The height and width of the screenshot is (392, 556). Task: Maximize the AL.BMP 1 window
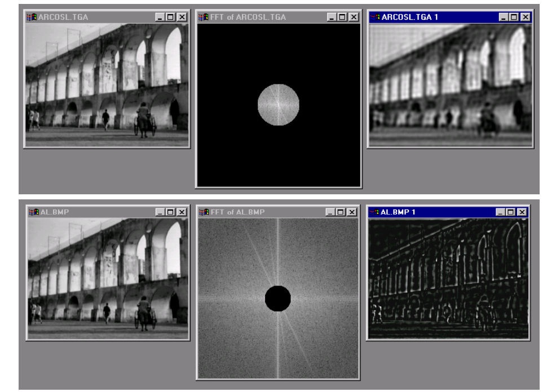pyautogui.click(x=511, y=212)
